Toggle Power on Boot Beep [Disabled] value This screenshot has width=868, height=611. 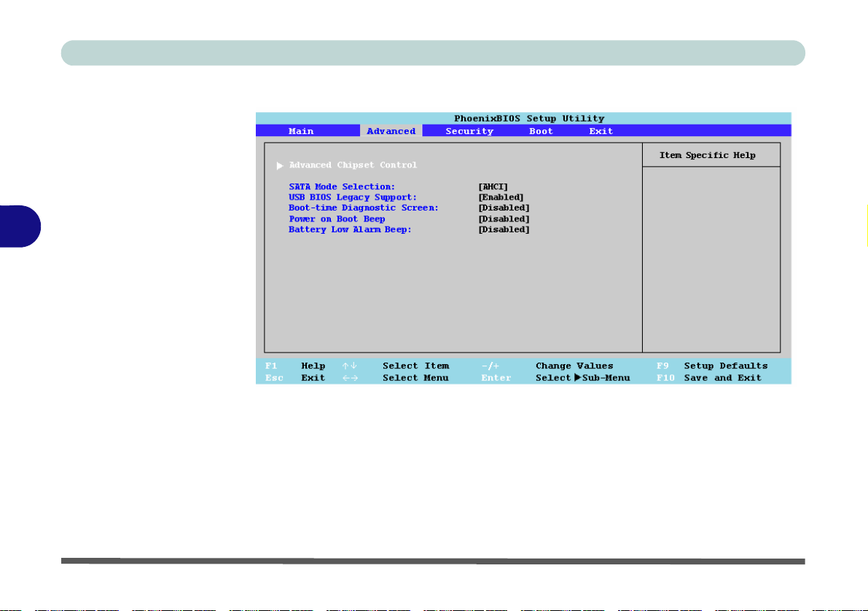point(504,219)
